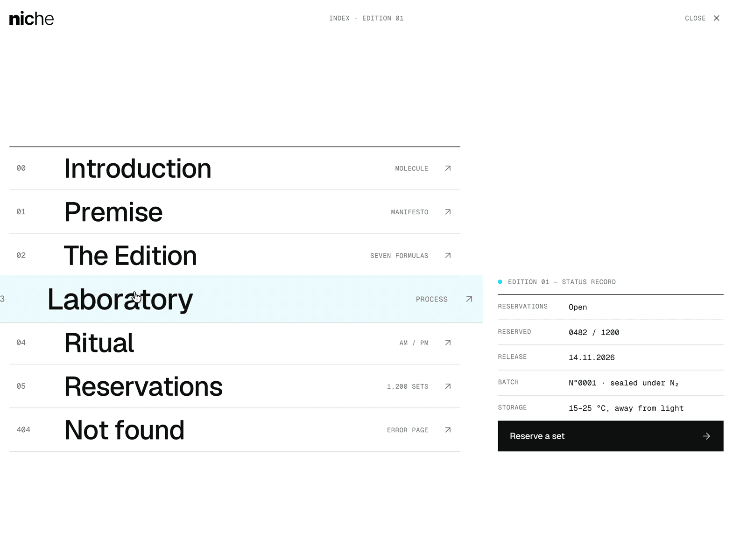Screen dimensions: 747x560
Task: Navigate to the Ritual section
Action: pyautogui.click(x=235, y=343)
